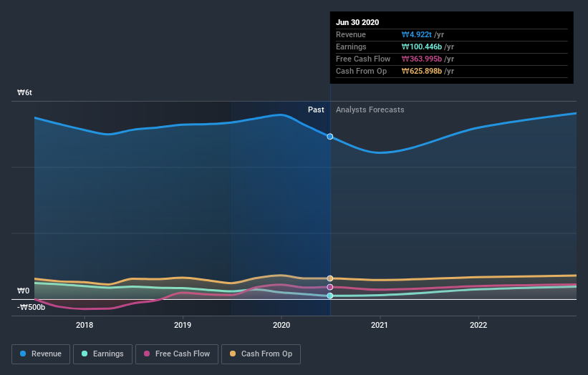The image size is (588, 375).
Task: Click the tooltip 'Cash From Op' row label
Action: [361, 71]
